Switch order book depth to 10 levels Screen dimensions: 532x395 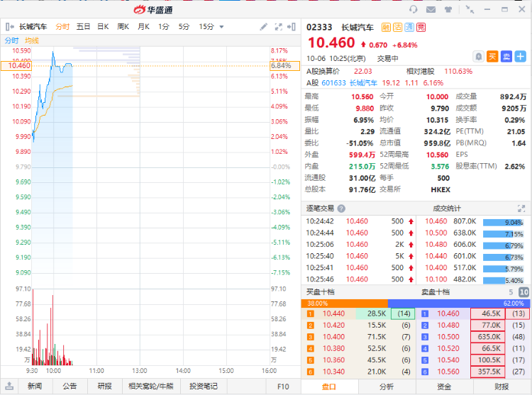coord(523,292)
